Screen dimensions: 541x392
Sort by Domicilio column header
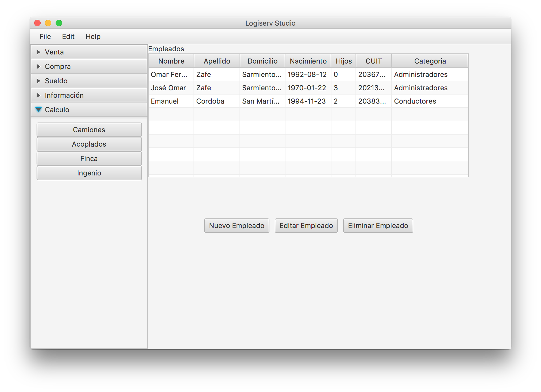pyautogui.click(x=262, y=61)
